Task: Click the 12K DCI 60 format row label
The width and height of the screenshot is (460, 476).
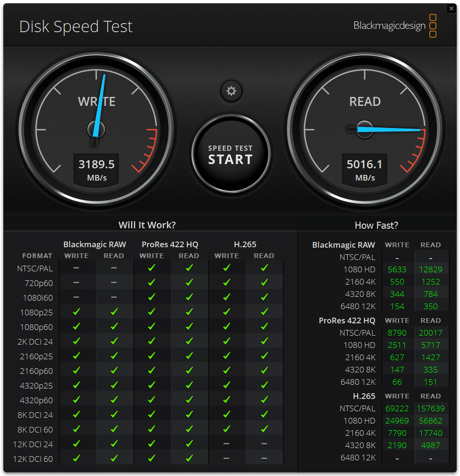Action: click(33, 459)
